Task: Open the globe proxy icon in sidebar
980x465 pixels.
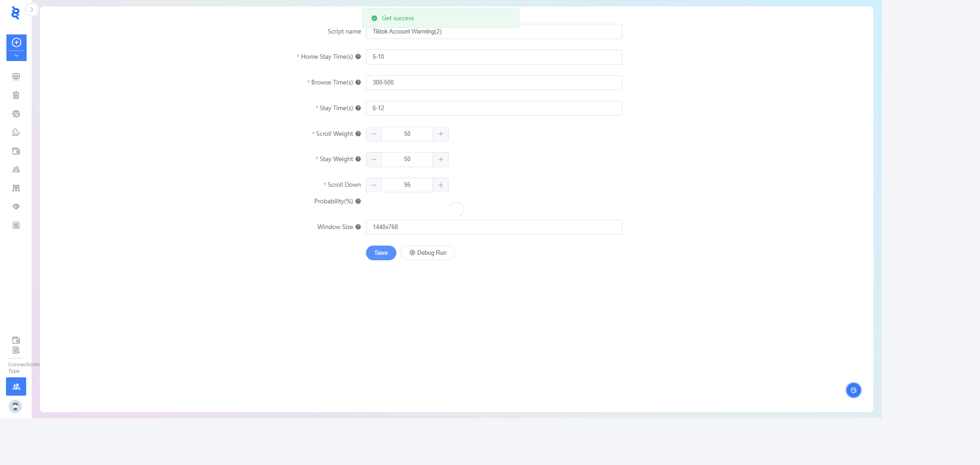Action: [16, 114]
